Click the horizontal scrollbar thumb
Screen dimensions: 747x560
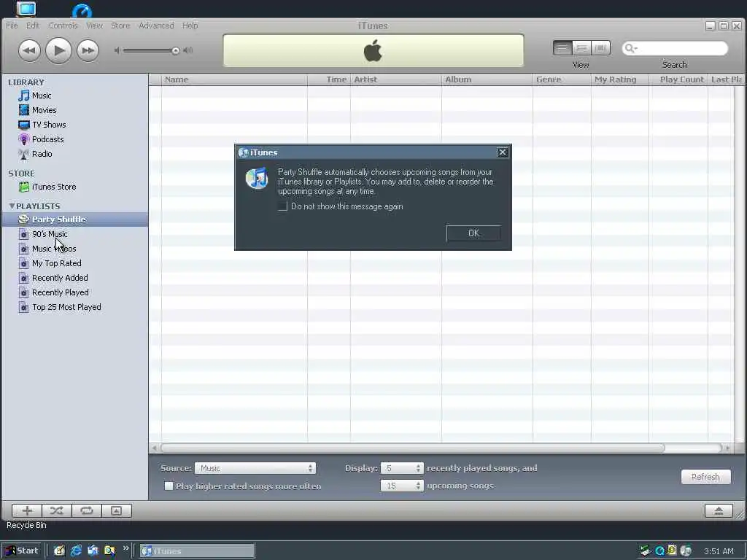[413, 448]
